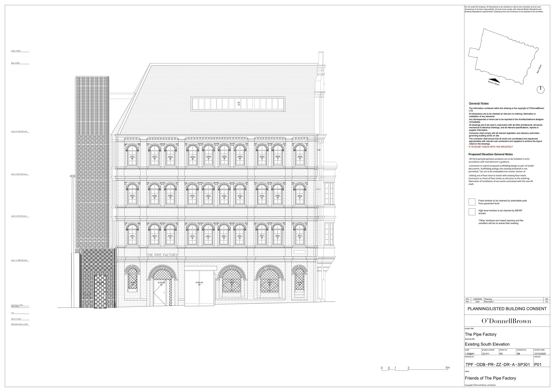Click THE PIPE FACTORY facade lettering
The width and height of the screenshot is (555, 392).
click(x=162, y=255)
